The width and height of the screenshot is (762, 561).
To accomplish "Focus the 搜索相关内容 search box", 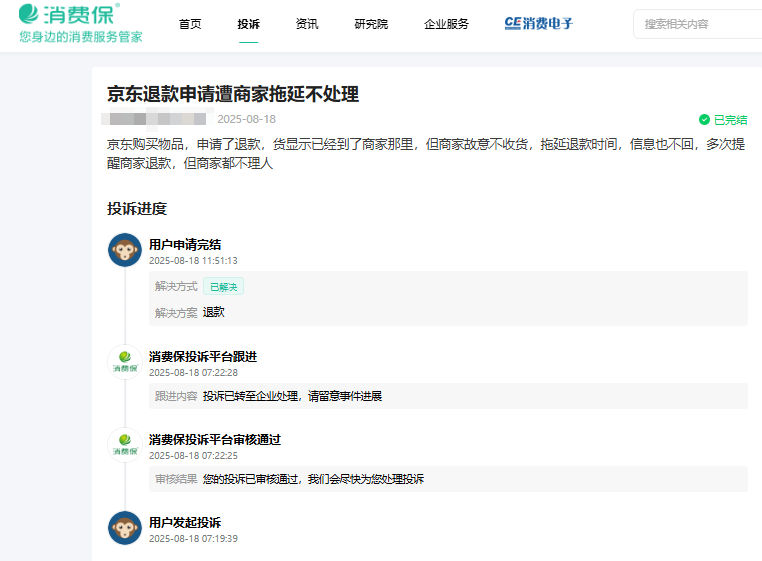I will tap(698, 24).
